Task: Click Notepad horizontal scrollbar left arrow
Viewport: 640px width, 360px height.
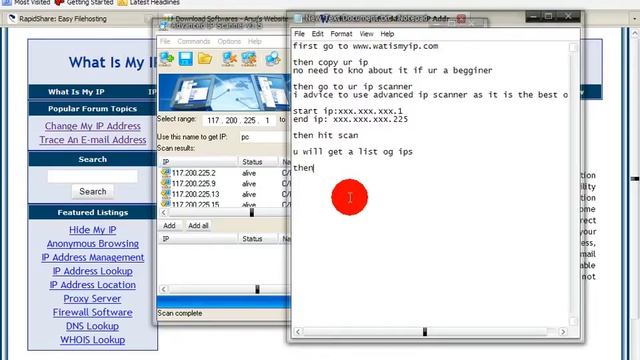Action: point(298,332)
